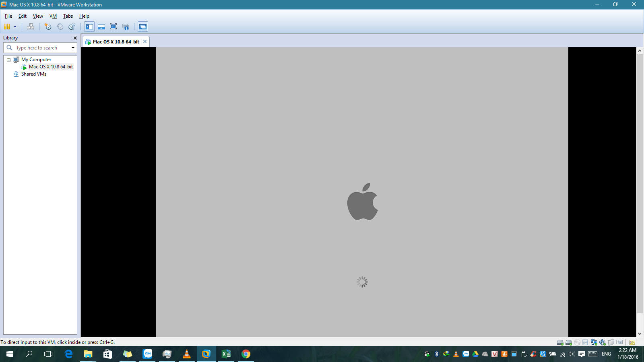Open the power options dropdown arrow
The height and width of the screenshot is (362, 644).
15,27
